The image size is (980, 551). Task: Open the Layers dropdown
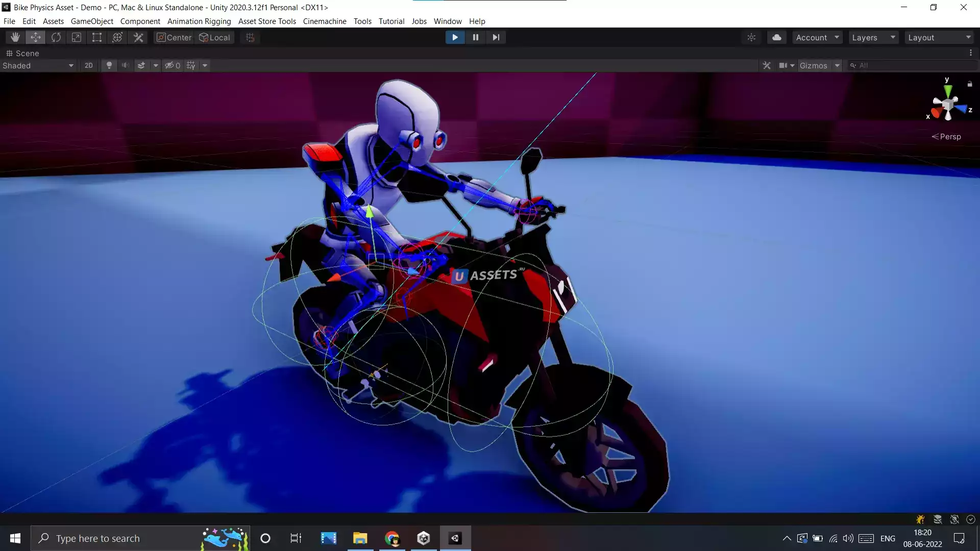click(873, 37)
